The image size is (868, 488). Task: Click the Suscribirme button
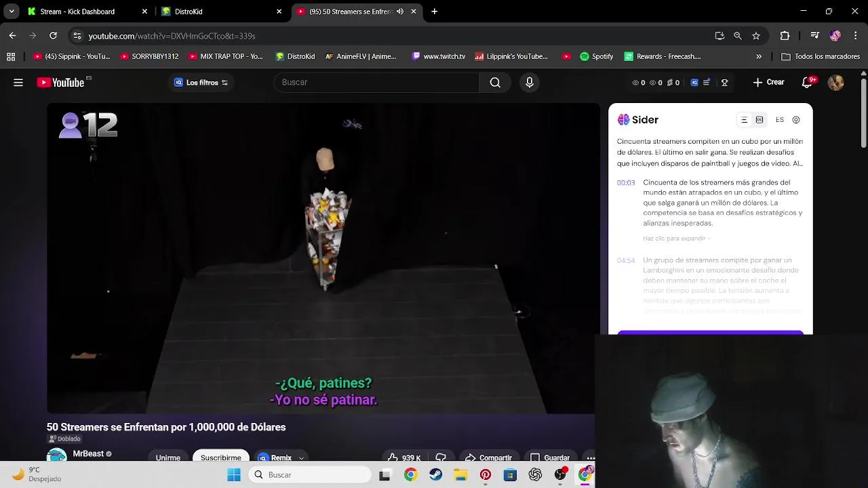(x=221, y=457)
